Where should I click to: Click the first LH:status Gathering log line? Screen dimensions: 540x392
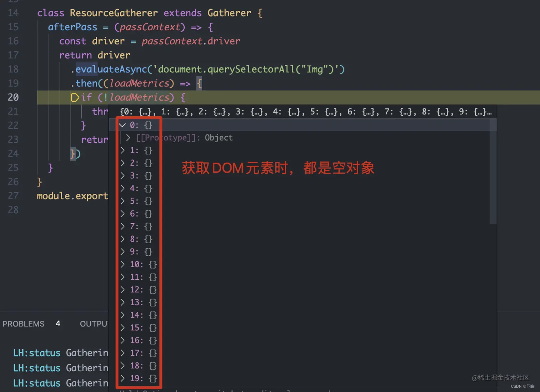tap(61, 353)
